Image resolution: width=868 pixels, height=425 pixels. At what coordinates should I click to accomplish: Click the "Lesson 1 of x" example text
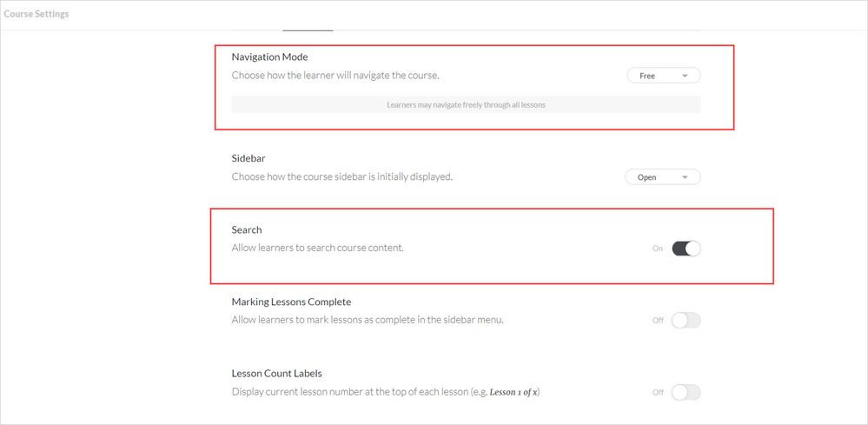514,392
